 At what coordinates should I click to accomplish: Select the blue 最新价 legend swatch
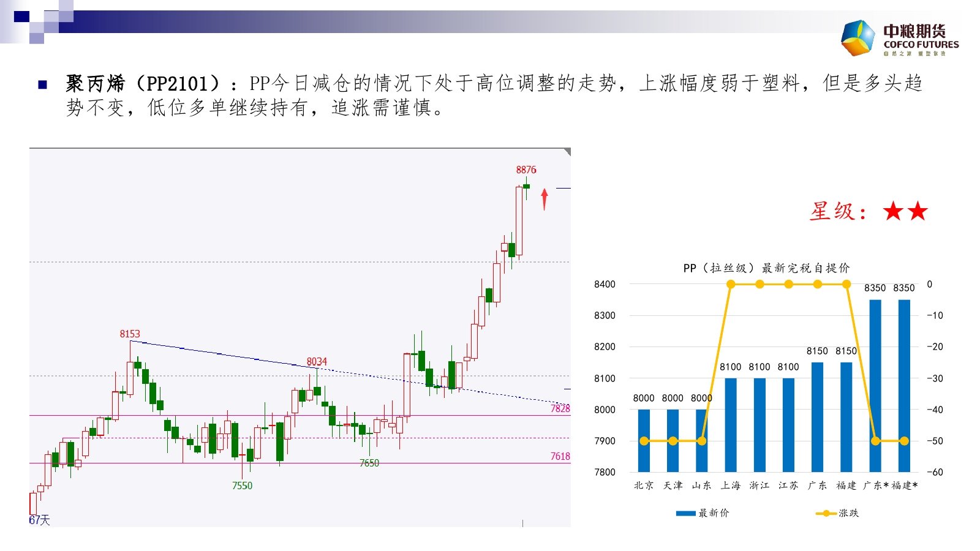685,513
